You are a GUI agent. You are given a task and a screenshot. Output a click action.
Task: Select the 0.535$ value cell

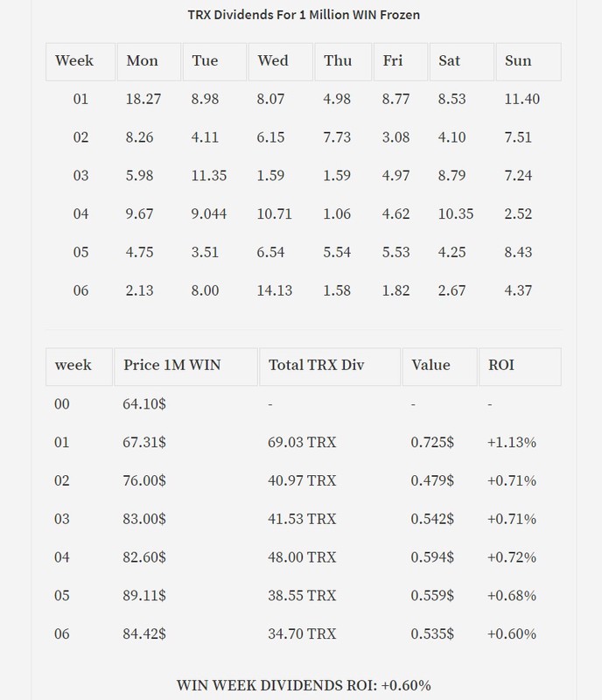click(432, 633)
